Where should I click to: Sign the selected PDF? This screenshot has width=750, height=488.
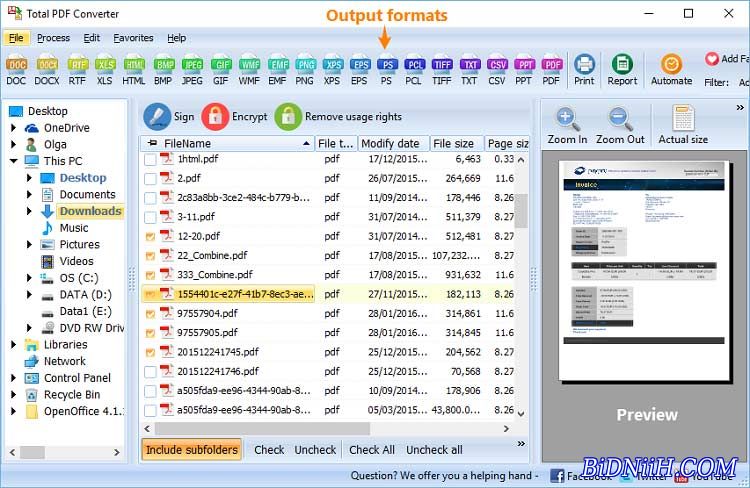[169, 116]
